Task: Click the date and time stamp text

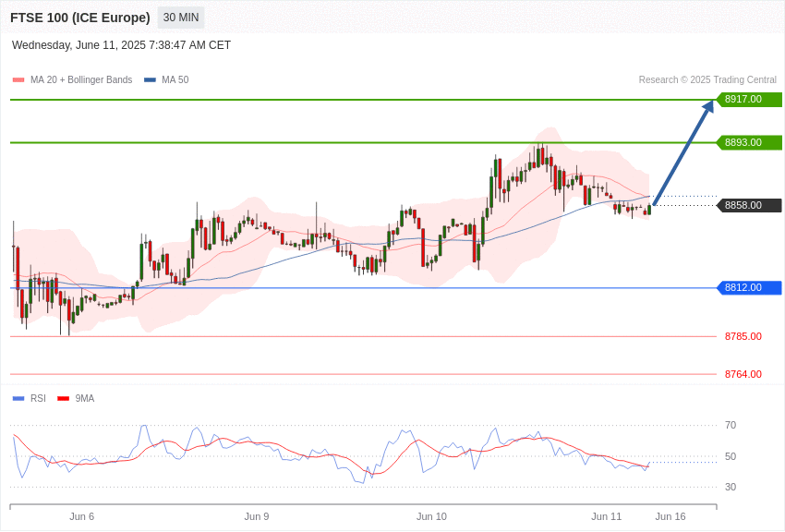Action: 121,45
